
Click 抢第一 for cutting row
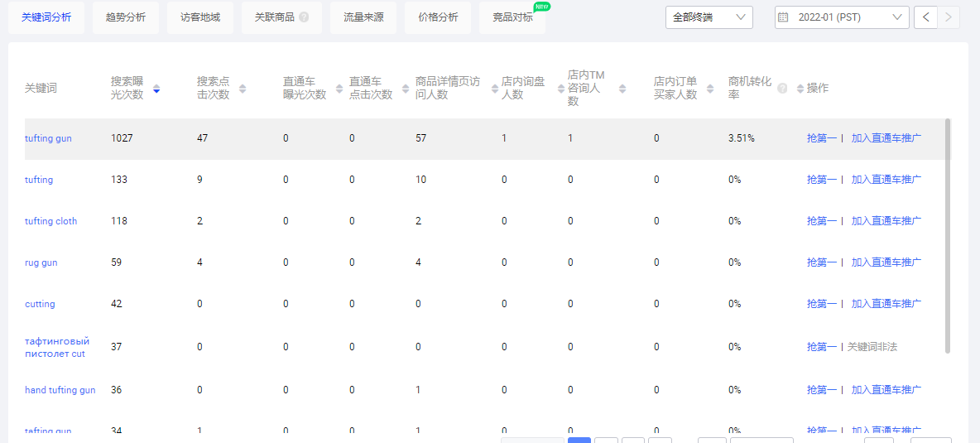821,304
